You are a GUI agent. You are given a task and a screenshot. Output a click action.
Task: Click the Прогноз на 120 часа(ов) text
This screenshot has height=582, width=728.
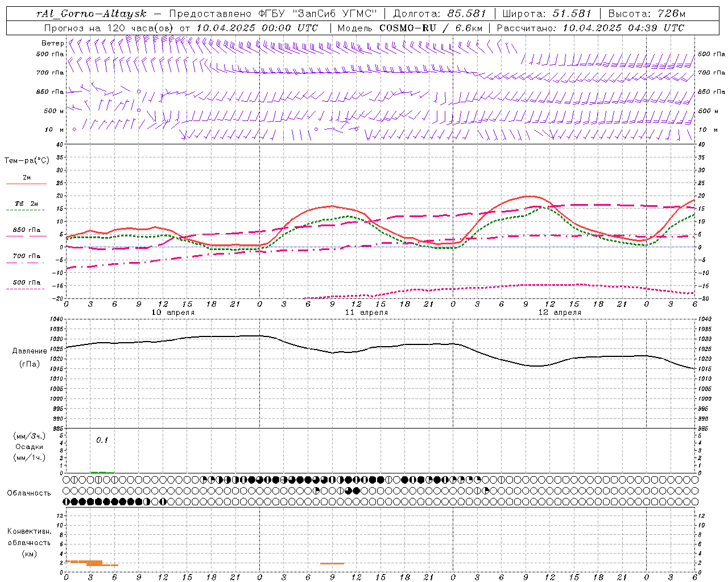click(110, 28)
